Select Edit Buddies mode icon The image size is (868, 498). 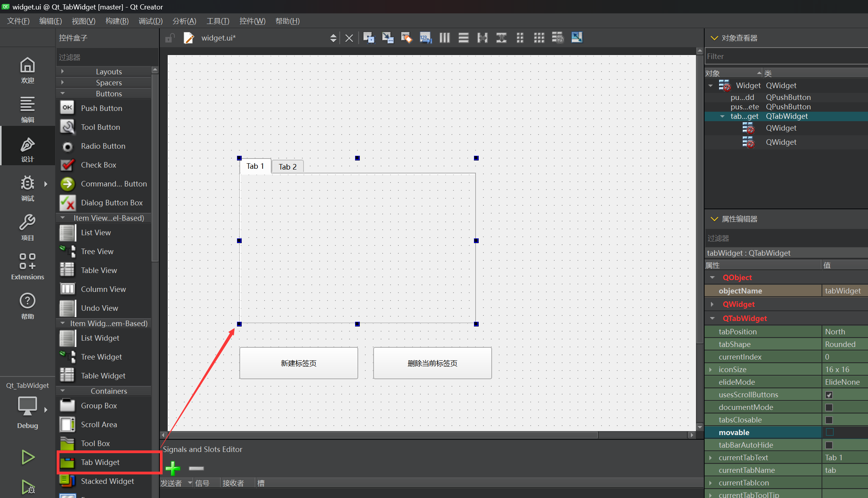coord(407,38)
